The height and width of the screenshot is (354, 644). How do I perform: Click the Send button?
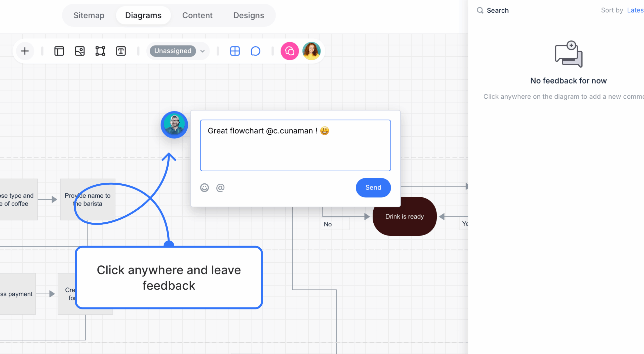point(373,187)
